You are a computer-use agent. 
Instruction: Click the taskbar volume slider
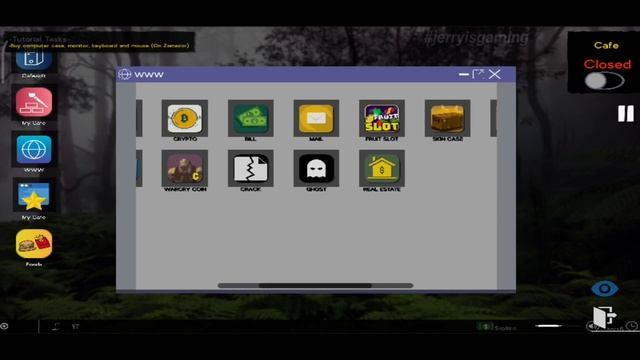[558, 326]
